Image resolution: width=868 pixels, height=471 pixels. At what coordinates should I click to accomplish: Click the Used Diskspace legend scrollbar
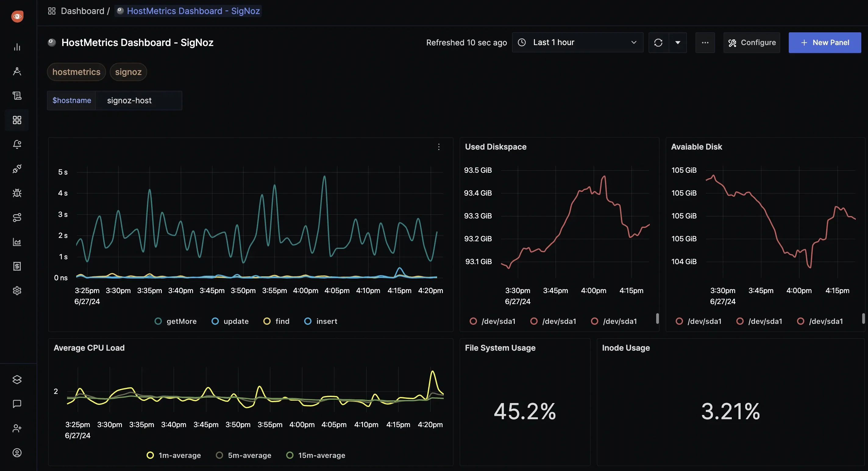657,318
